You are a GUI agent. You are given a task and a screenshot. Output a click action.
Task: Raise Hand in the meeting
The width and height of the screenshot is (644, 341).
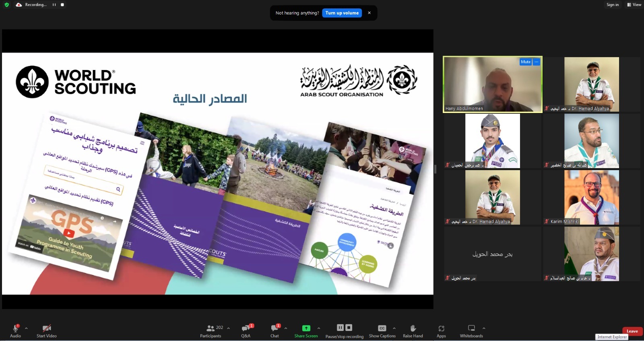pos(413,331)
